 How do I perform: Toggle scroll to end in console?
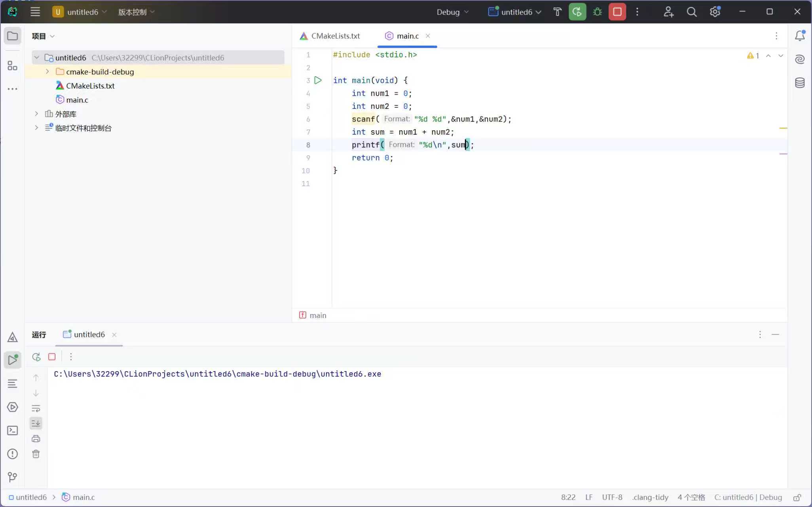click(36, 423)
